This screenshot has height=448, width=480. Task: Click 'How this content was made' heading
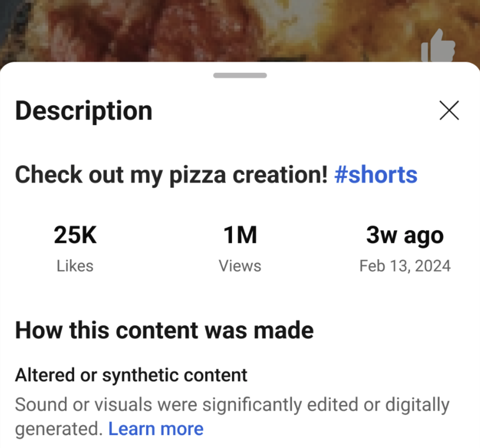(x=164, y=330)
